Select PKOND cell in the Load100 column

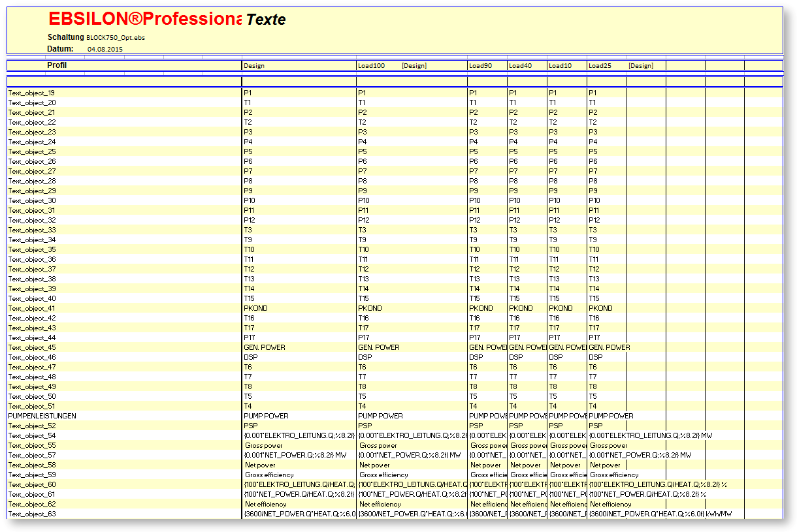tap(370, 308)
